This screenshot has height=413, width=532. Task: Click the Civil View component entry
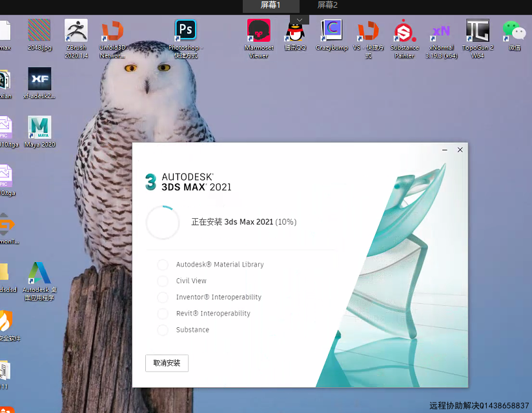tap(191, 281)
